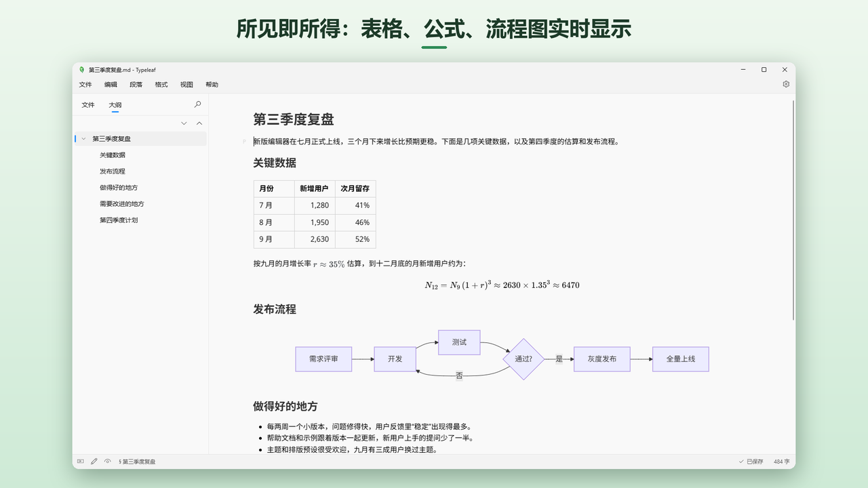The width and height of the screenshot is (868, 488).
Task: Jump to 做得好的地方 in outline
Action: click(x=119, y=188)
